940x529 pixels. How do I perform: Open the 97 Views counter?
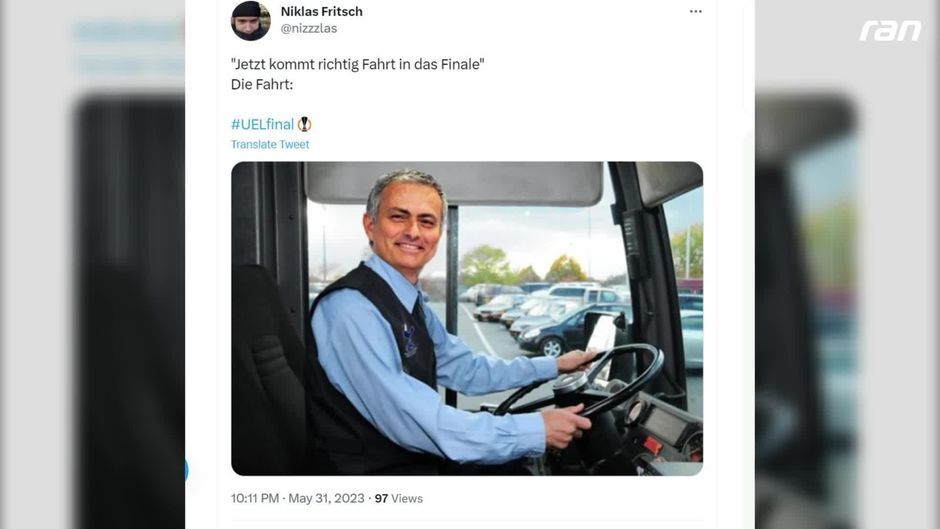pyautogui.click(x=399, y=498)
